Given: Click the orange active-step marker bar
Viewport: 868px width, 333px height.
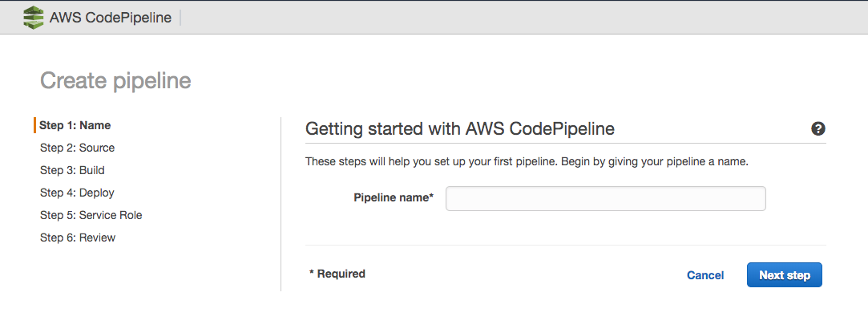Looking at the screenshot, I should [35, 125].
